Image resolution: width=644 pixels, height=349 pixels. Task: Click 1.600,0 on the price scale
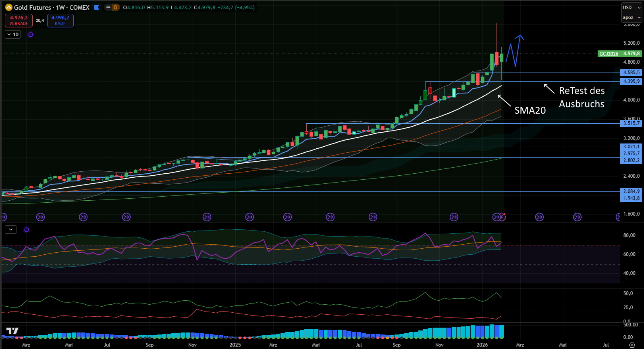click(631, 214)
